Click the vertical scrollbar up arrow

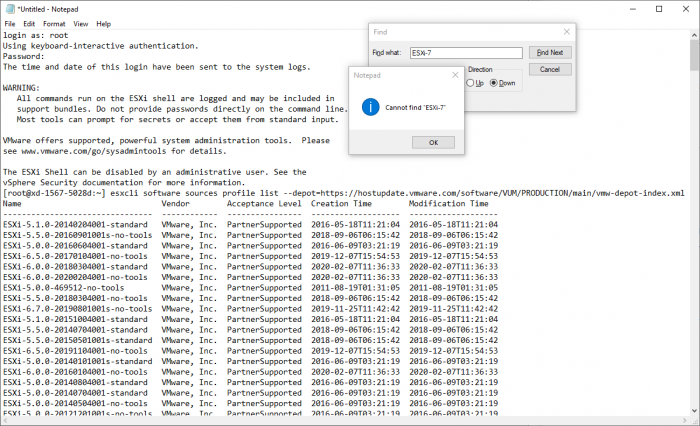click(x=694, y=35)
